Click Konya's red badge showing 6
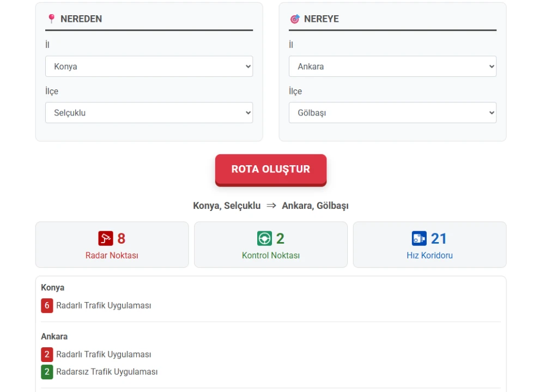The image size is (545, 392). [x=47, y=305]
